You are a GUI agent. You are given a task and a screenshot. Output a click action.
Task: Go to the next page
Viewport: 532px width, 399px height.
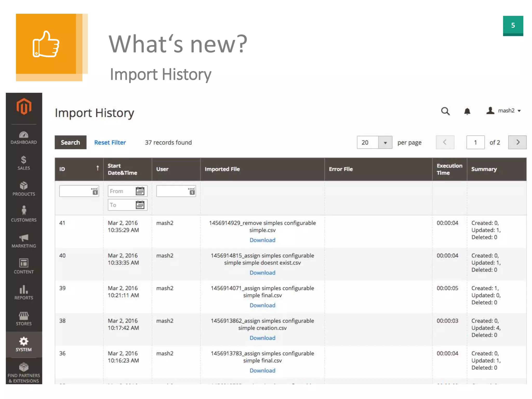517,142
